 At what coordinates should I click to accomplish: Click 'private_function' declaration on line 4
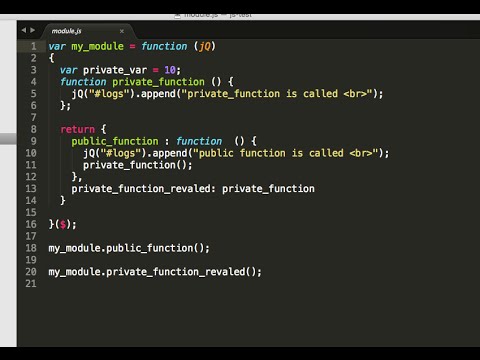tap(158, 82)
